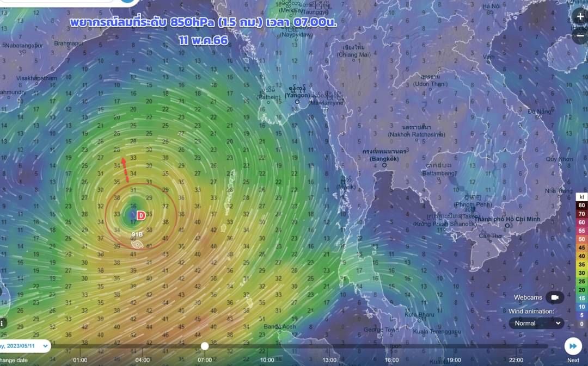The height and width of the screenshot is (366, 588).
Task: Click the 80 kt color on legend
Action: tap(581, 206)
